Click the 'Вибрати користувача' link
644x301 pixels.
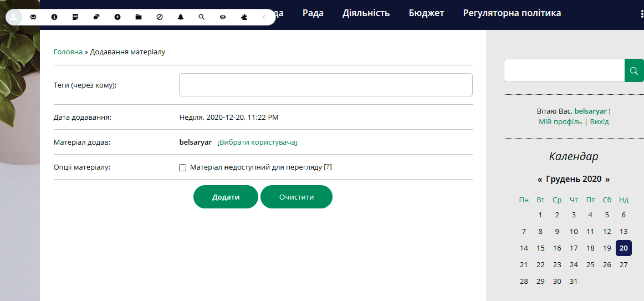[257, 142]
